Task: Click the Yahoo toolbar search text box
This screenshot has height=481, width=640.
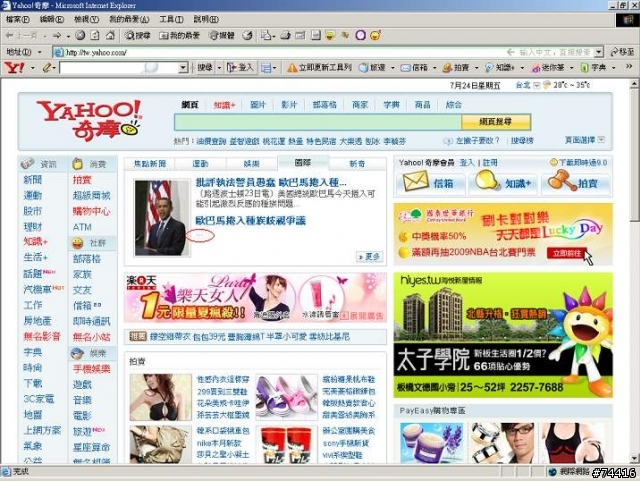Action: [119, 68]
